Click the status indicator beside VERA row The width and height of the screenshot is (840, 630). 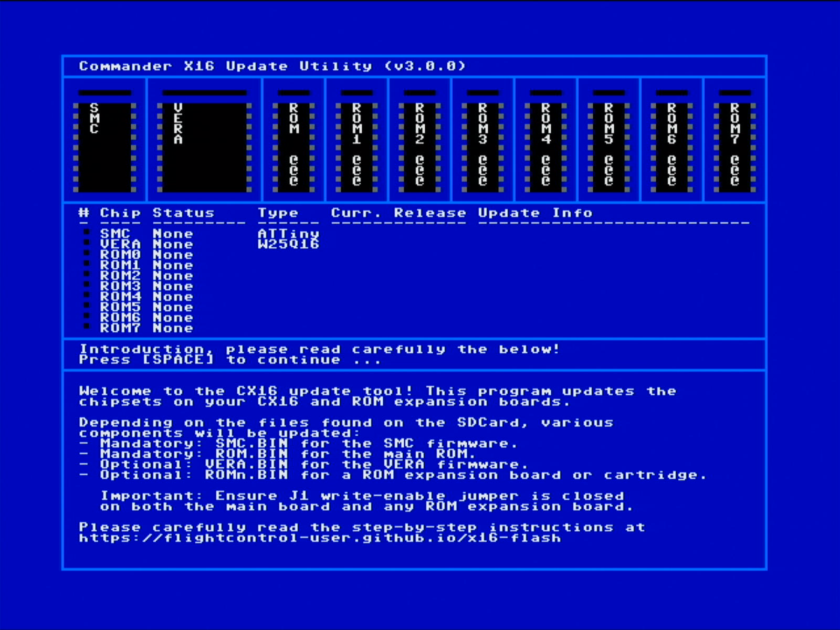coord(87,243)
